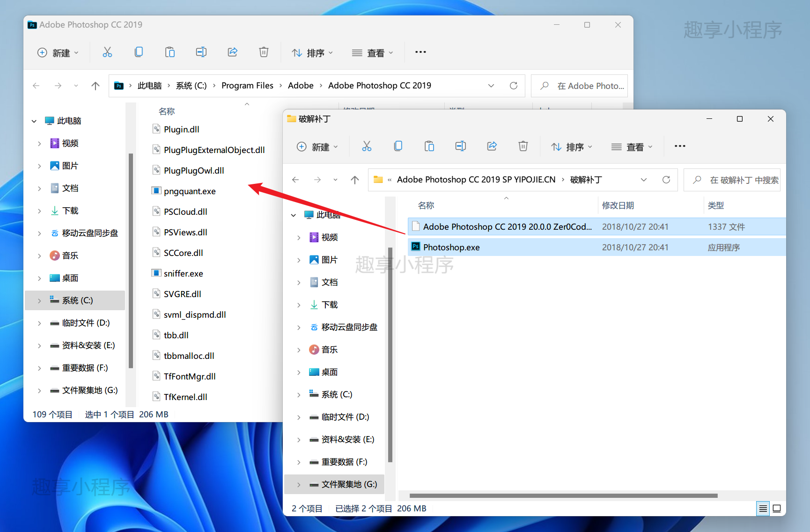Select pngquant.exe in Photoshop folder

190,191
